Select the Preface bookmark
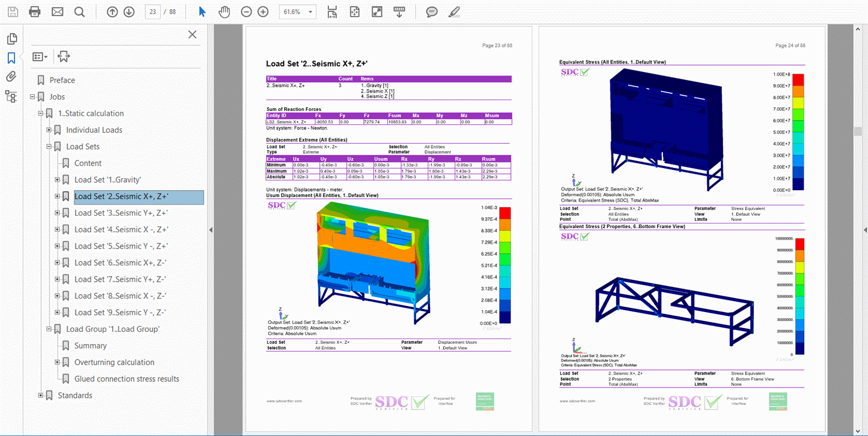 pos(62,80)
